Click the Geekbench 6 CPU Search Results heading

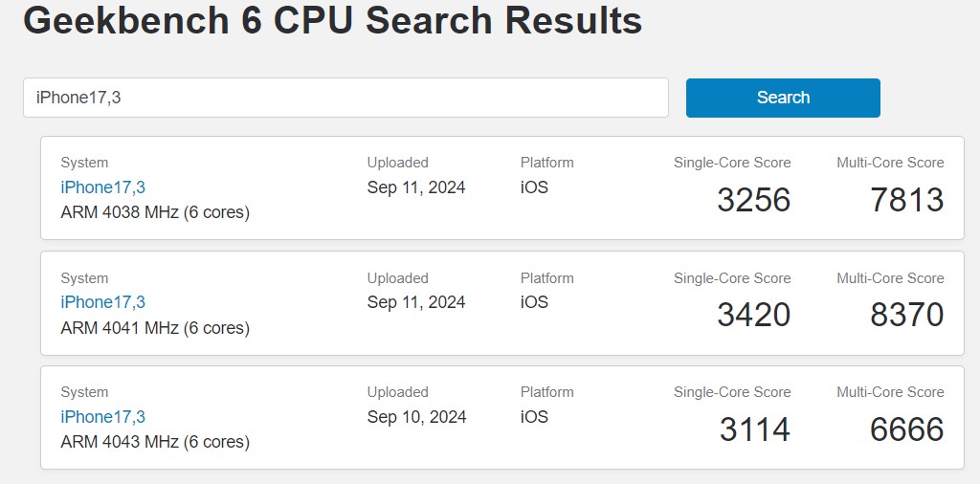pos(332,19)
